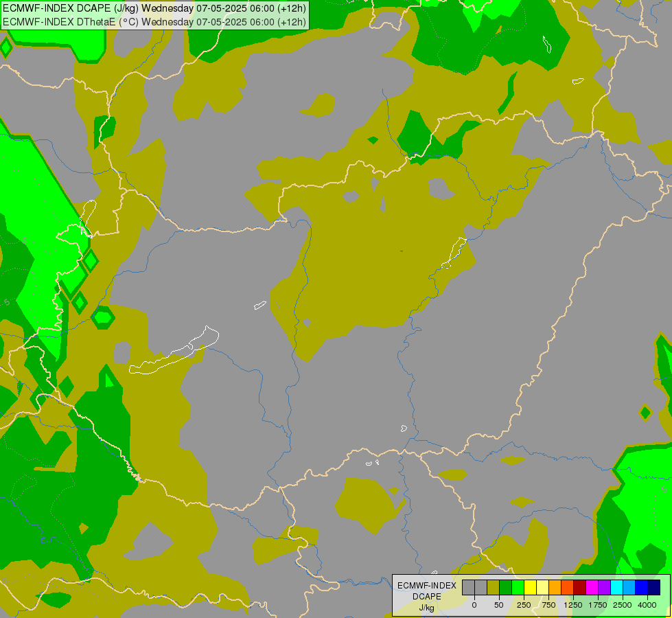Click the dark green legend swatch
This screenshot has height=618, width=672.
pos(506,587)
